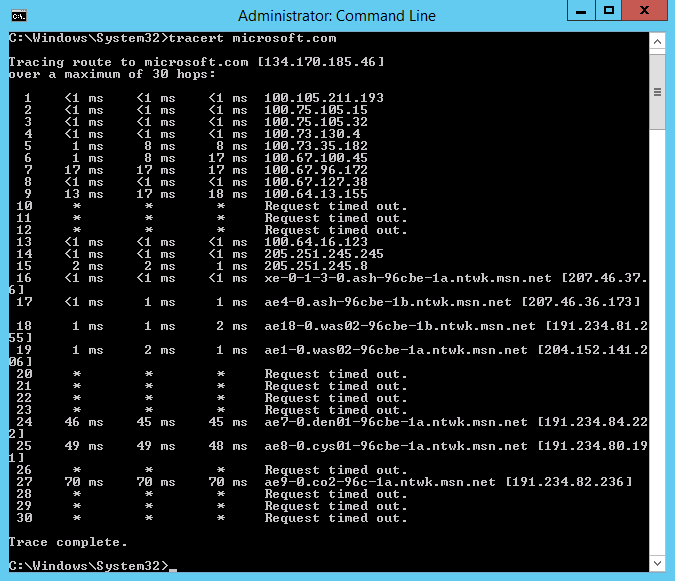Click the 'Trace complete.' message
This screenshot has width=675, height=581.
pos(68,542)
